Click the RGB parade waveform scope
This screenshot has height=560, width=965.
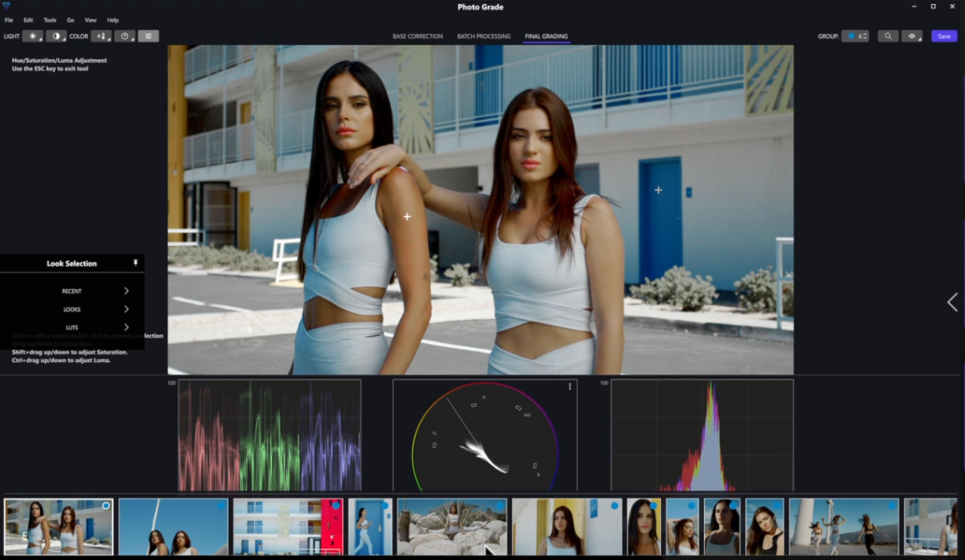click(x=269, y=435)
